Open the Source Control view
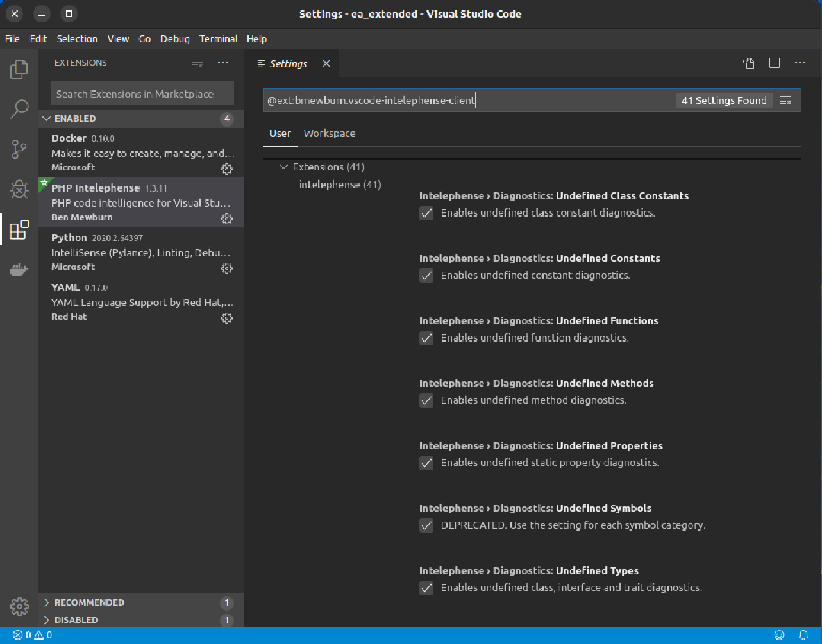The image size is (822, 644). pos(19,149)
